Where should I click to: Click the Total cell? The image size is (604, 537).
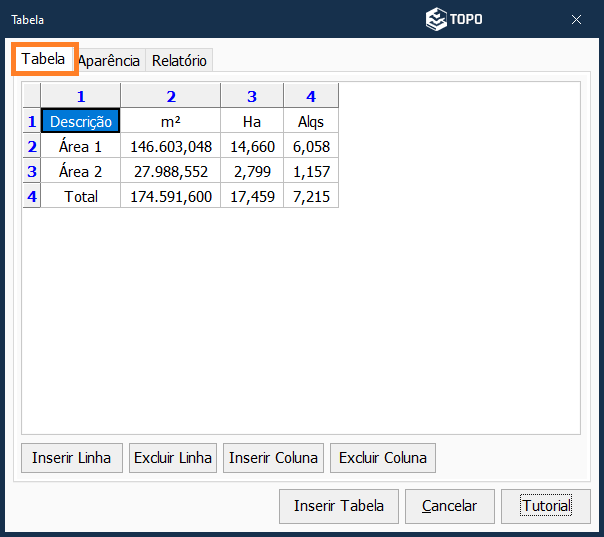[81, 196]
